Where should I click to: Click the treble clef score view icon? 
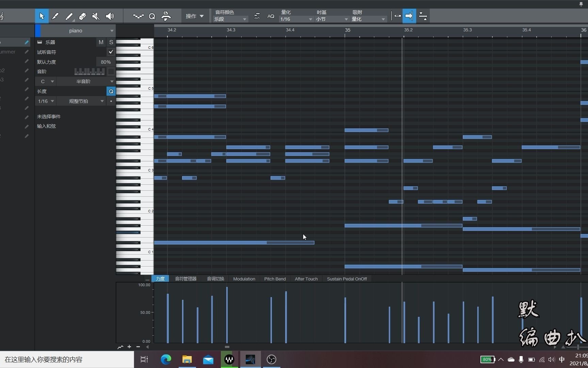point(2,16)
